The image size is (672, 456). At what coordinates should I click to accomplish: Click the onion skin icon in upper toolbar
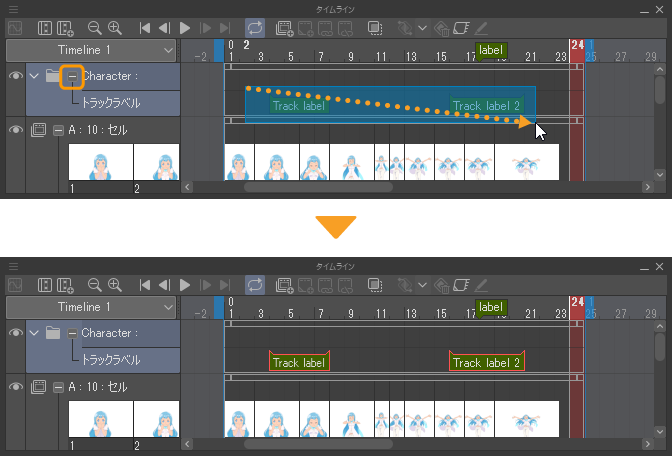tap(375, 28)
